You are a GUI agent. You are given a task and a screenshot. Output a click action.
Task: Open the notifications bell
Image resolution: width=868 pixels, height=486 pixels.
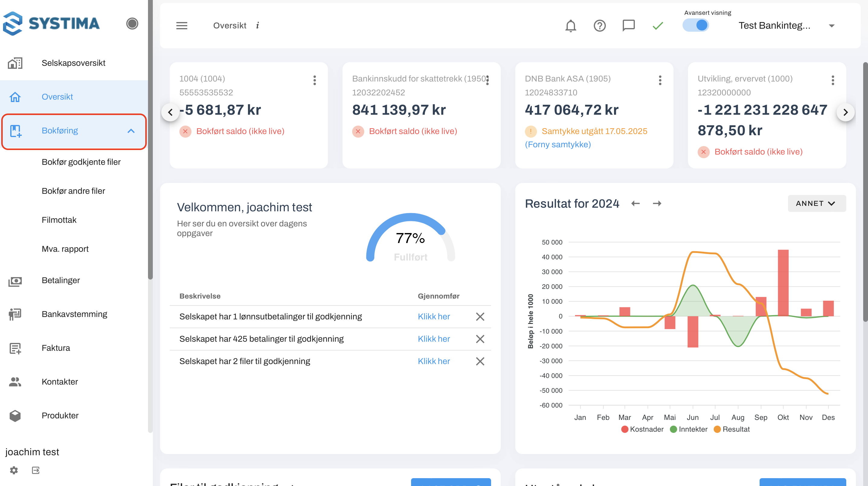coord(570,26)
